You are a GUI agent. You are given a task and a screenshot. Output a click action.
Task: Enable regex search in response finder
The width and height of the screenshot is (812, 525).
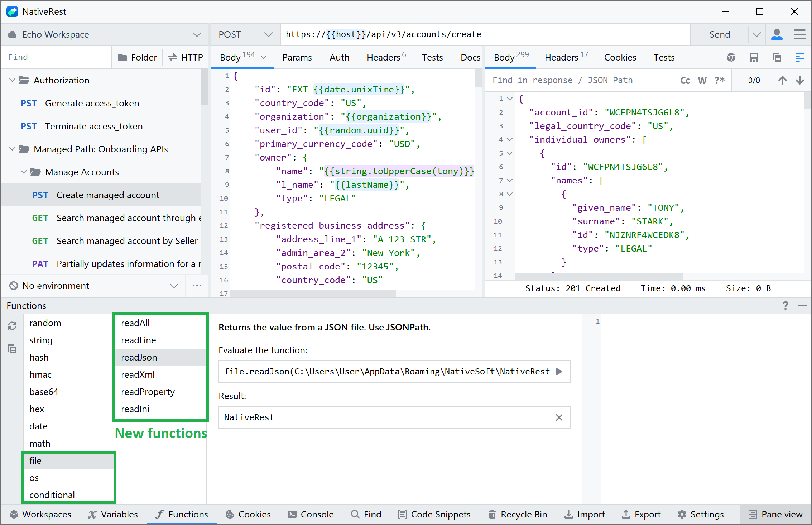pyautogui.click(x=719, y=80)
